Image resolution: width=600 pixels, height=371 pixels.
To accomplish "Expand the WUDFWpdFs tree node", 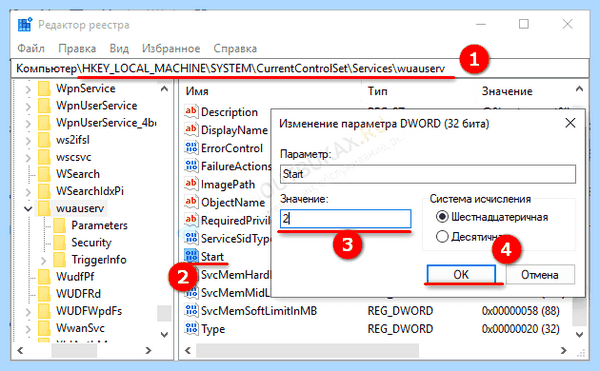I will click(28, 311).
